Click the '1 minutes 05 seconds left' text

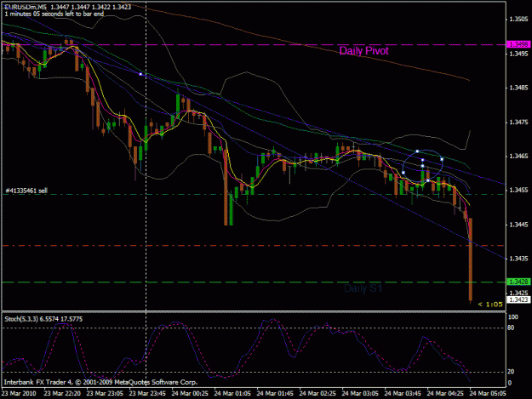click(54, 14)
